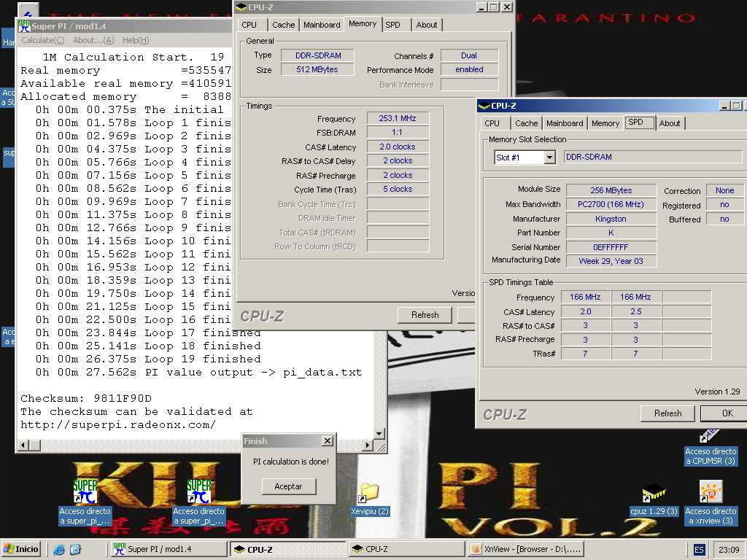Click the PC2700 (166 MHz) bandwidth field
This screenshot has height=560, width=747.
click(611, 204)
